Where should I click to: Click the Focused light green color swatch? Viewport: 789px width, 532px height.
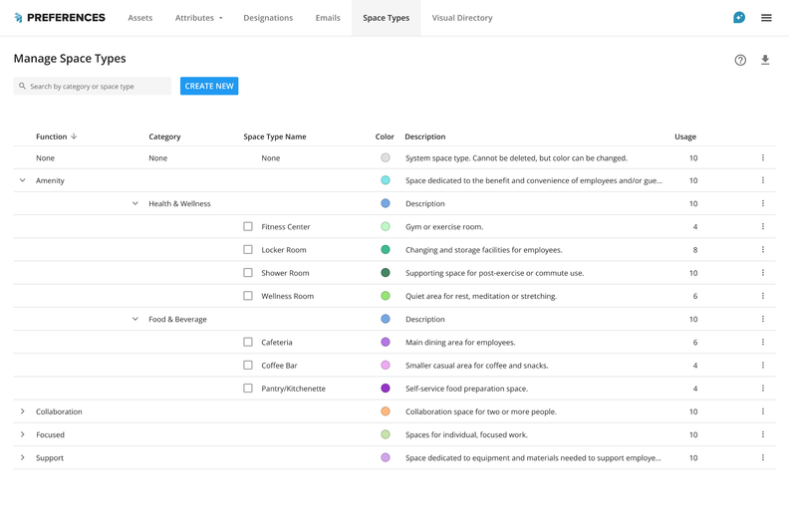pyautogui.click(x=386, y=434)
